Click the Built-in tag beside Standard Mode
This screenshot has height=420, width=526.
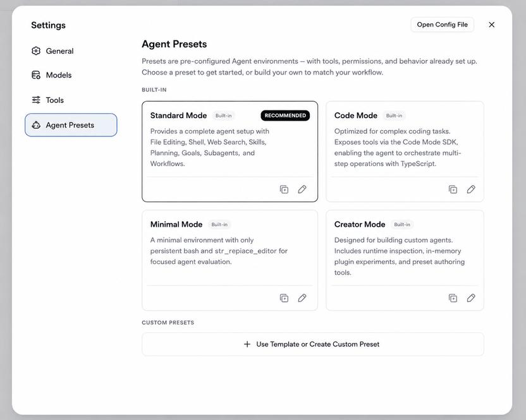point(223,116)
